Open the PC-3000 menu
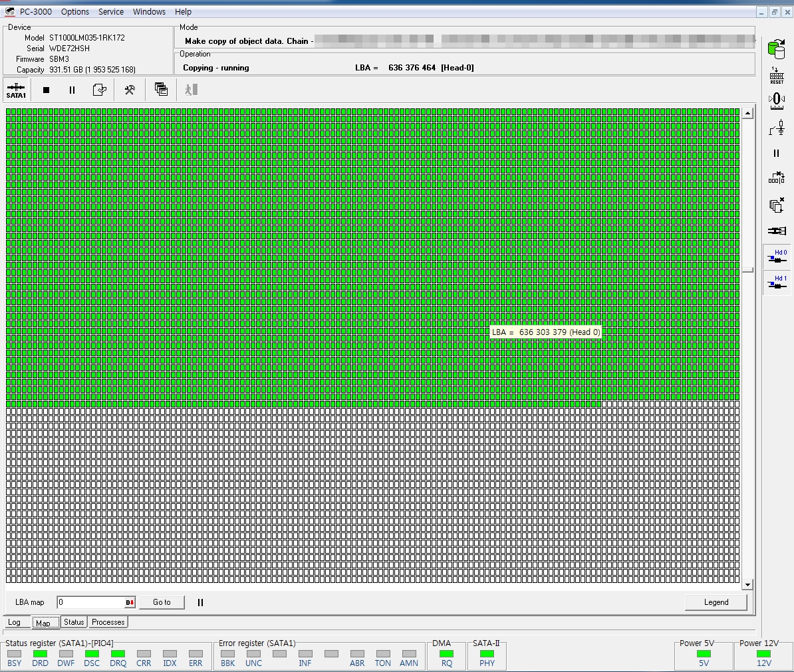The image size is (794, 672). pos(35,12)
